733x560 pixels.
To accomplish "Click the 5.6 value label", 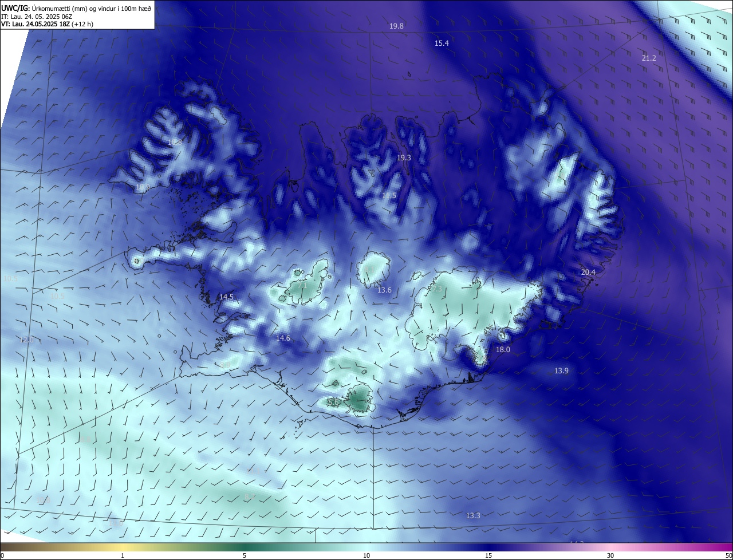I will (x=334, y=403).
